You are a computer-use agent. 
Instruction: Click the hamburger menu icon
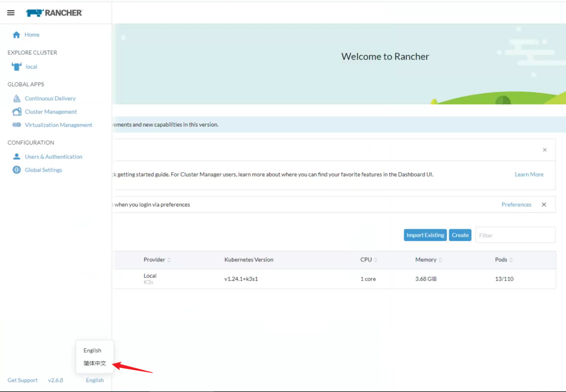pyautogui.click(x=11, y=13)
